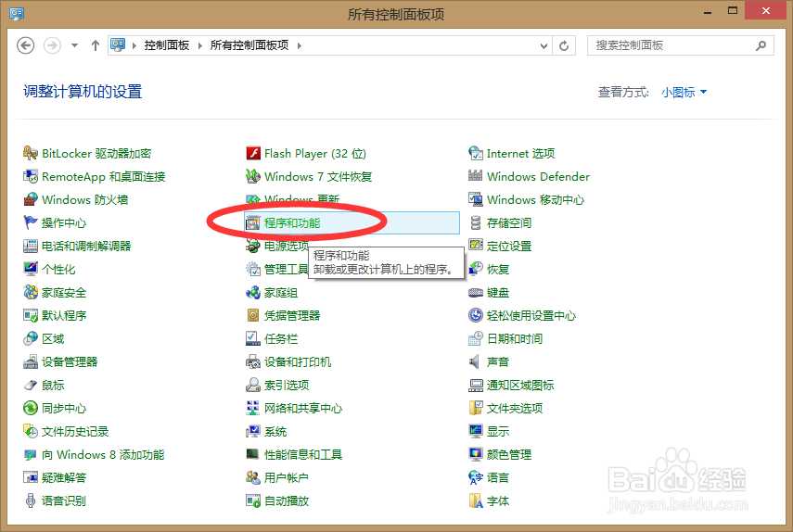Select 控制面板 in the breadcrumb path
The image size is (793, 532).
tap(166, 45)
